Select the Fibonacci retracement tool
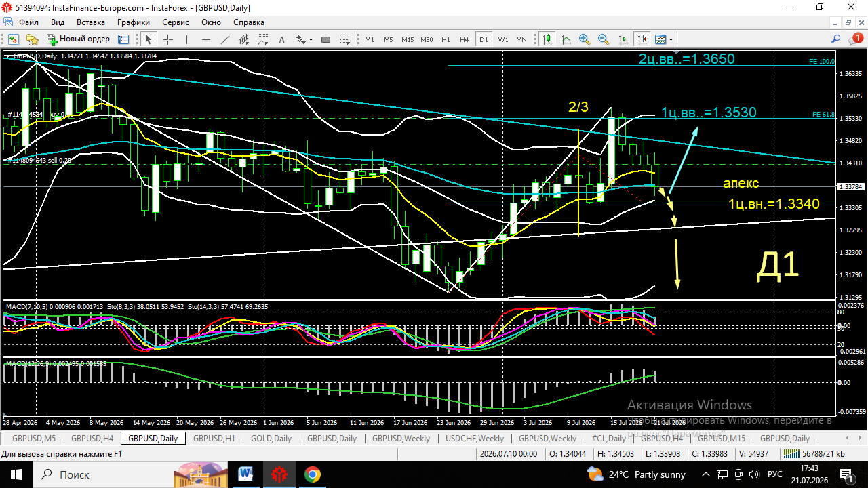This screenshot has height=488, width=868. [x=263, y=39]
